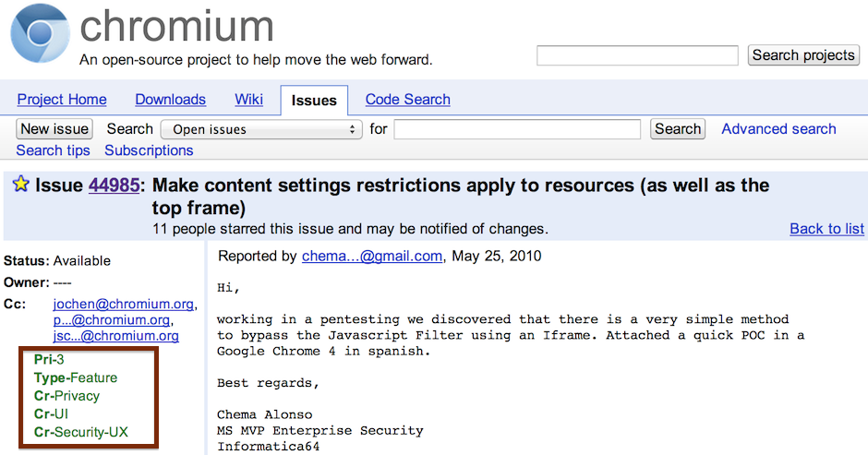Go to the Wiki tab
Viewport: 868px width, 455px height.
pyautogui.click(x=248, y=100)
